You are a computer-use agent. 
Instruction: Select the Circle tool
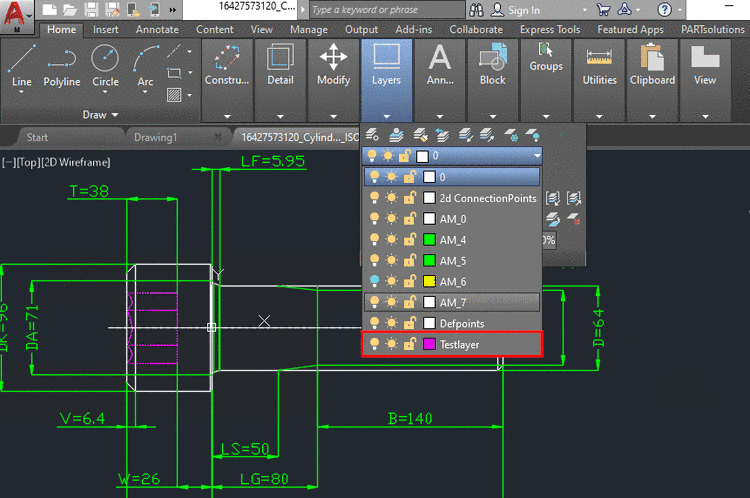(x=105, y=66)
